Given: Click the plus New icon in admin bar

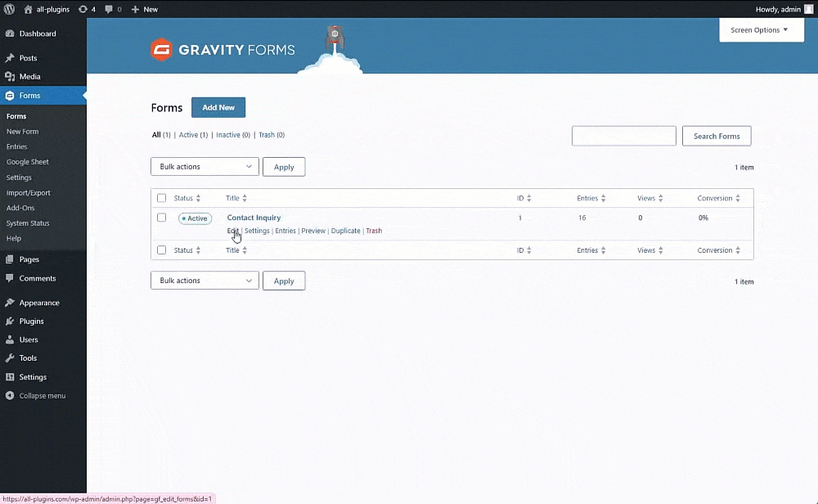Looking at the screenshot, I should click(x=135, y=9).
